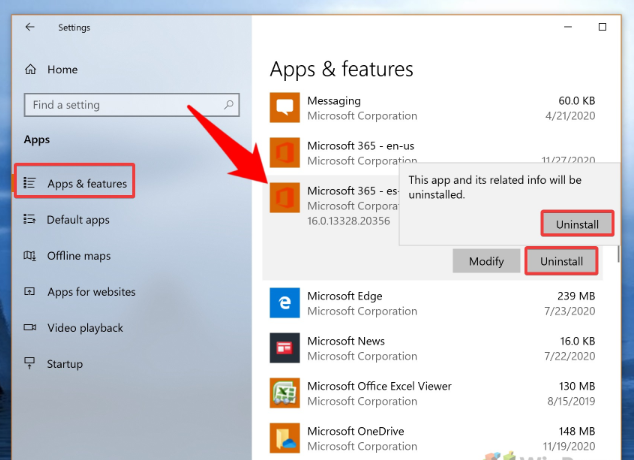Select the Microsoft News app name
Viewport: 634px width, 460px height.
[x=346, y=341]
